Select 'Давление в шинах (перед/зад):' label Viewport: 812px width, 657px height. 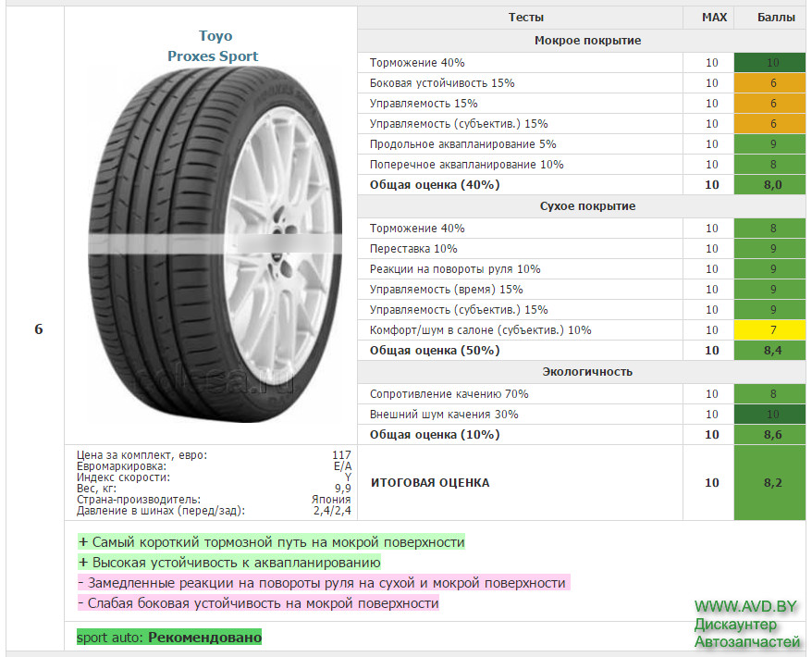161,511
